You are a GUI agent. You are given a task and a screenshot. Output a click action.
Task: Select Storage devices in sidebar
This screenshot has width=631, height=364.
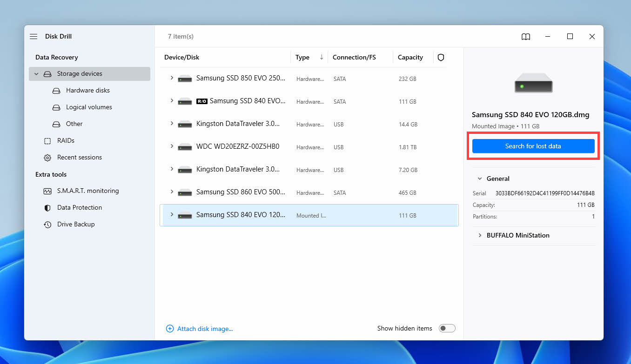(89, 74)
